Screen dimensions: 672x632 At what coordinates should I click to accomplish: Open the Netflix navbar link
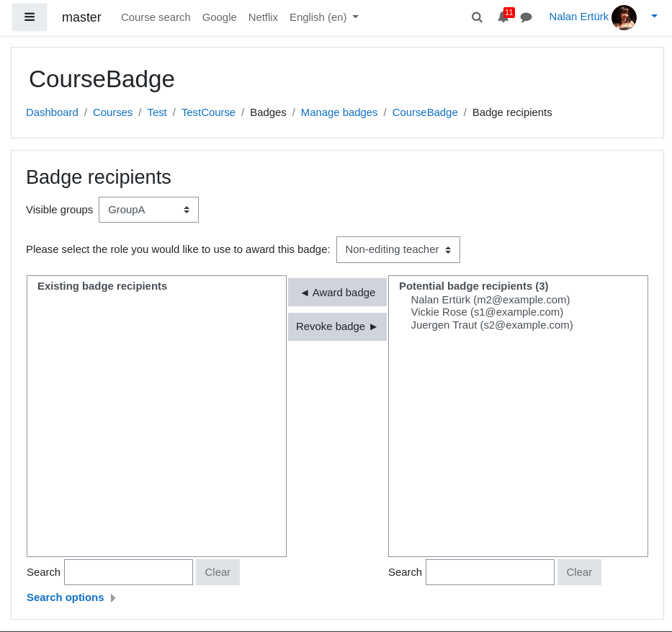click(263, 17)
